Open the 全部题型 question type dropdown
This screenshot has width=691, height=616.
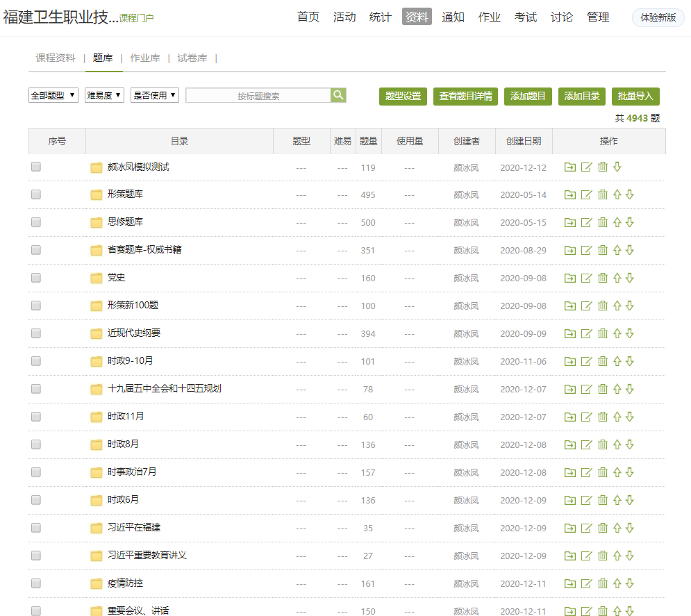pos(53,95)
